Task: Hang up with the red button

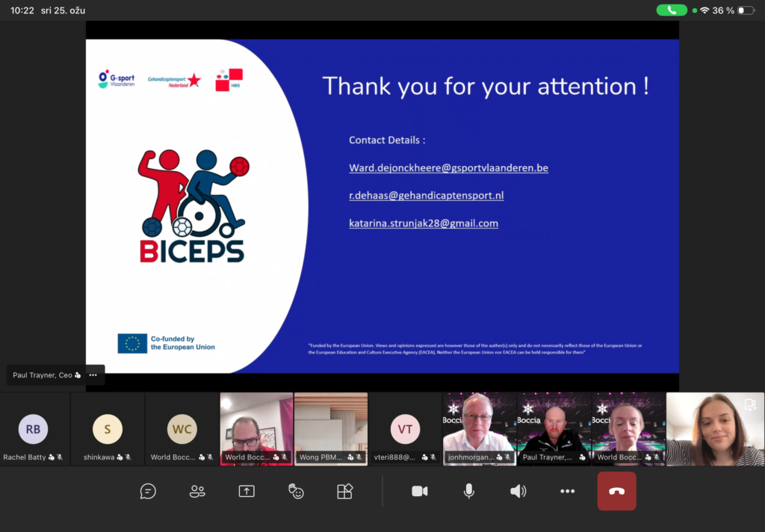Action: point(616,491)
